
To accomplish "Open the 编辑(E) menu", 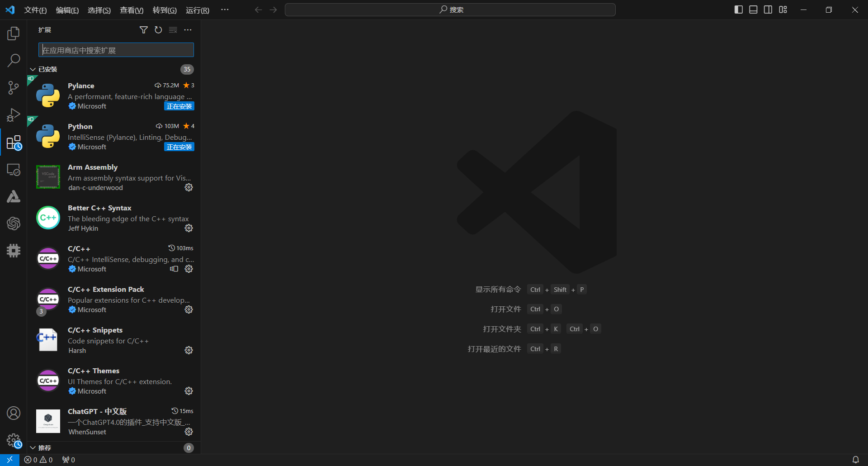I will [x=67, y=10].
